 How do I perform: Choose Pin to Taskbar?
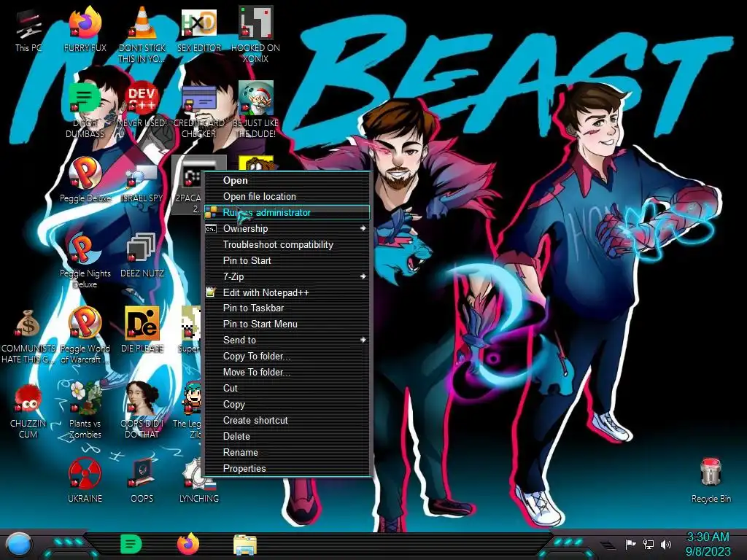click(287, 308)
